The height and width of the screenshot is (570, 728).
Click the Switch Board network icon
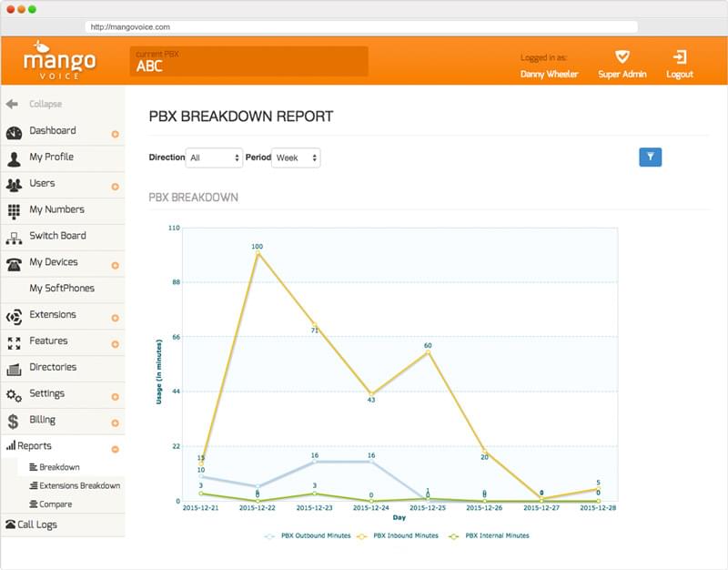(x=14, y=237)
